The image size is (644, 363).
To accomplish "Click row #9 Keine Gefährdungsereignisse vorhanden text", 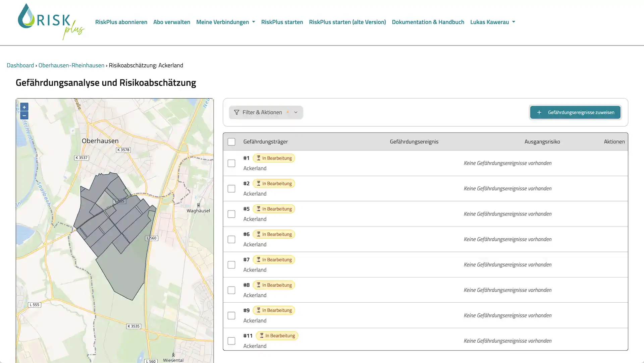I will (507, 315).
